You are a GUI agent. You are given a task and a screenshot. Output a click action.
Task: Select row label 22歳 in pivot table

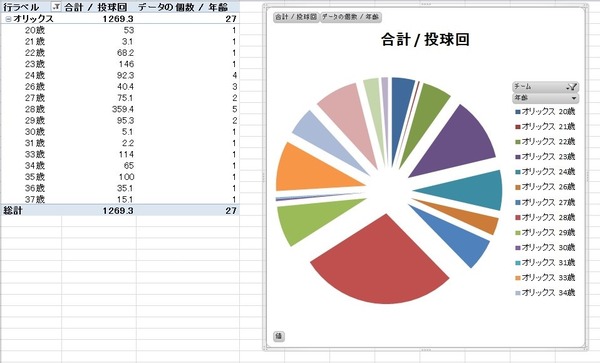[x=35, y=53]
